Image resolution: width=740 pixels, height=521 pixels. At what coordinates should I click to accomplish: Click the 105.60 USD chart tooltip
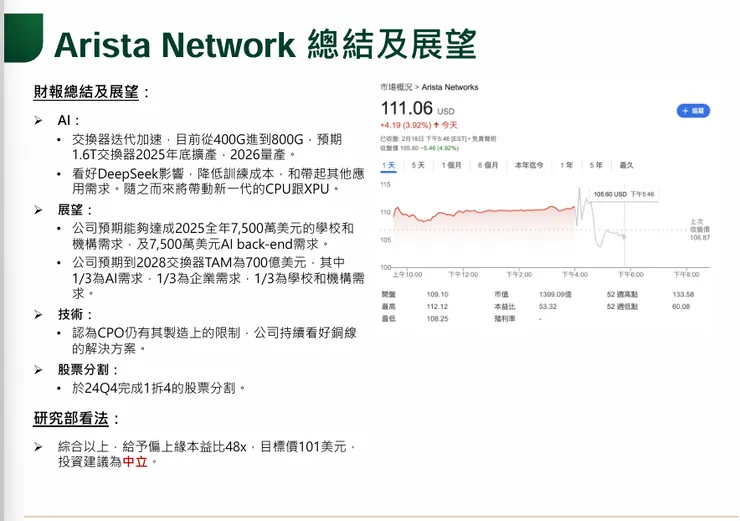[623, 194]
